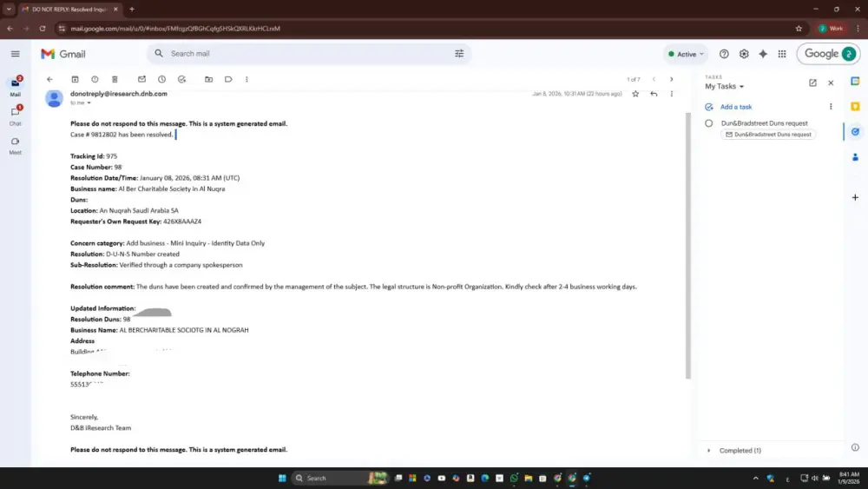Click the browser address bar
Screen dimensions: 868x489
[426, 29]
